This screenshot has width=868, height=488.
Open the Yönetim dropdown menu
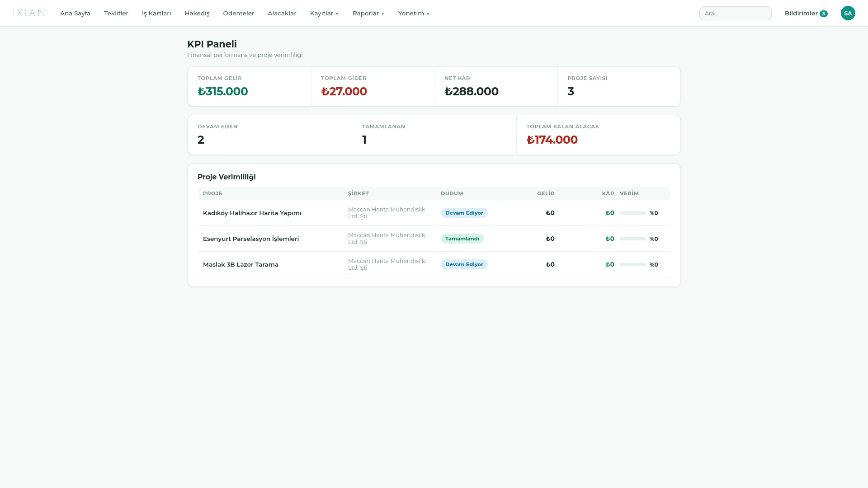tap(414, 14)
